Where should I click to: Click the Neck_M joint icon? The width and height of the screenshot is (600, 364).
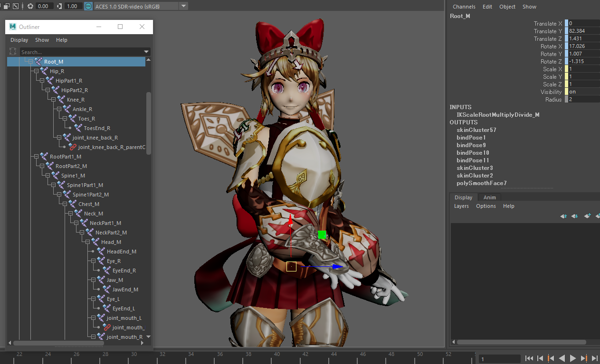(x=78, y=214)
